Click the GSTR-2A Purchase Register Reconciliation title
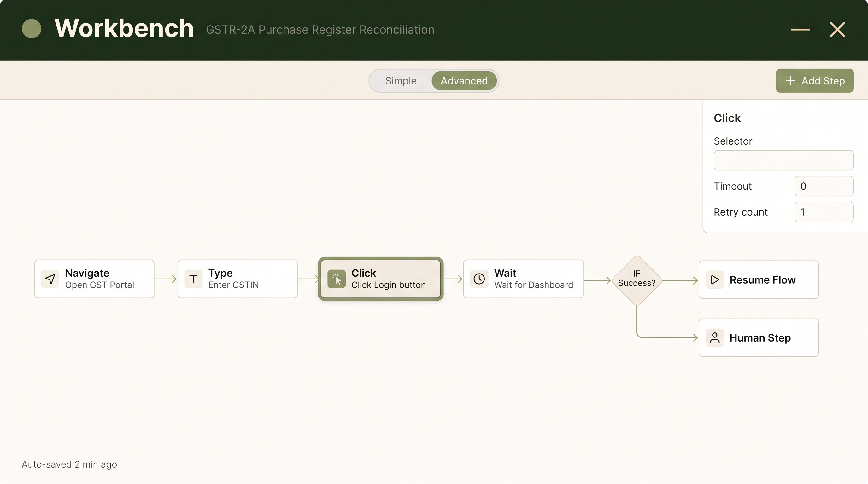868x484 pixels. pyautogui.click(x=320, y=30)
